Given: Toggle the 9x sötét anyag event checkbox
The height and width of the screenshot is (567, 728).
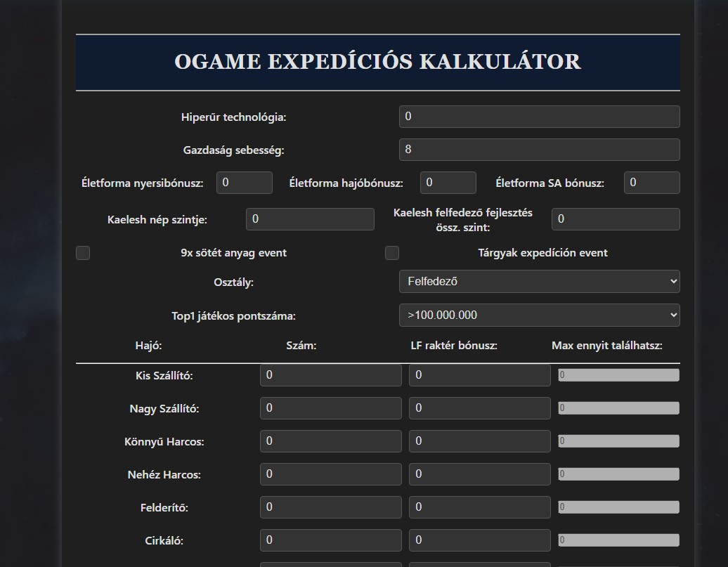Looking at the screenshot, I should click(x=83, y=253).
